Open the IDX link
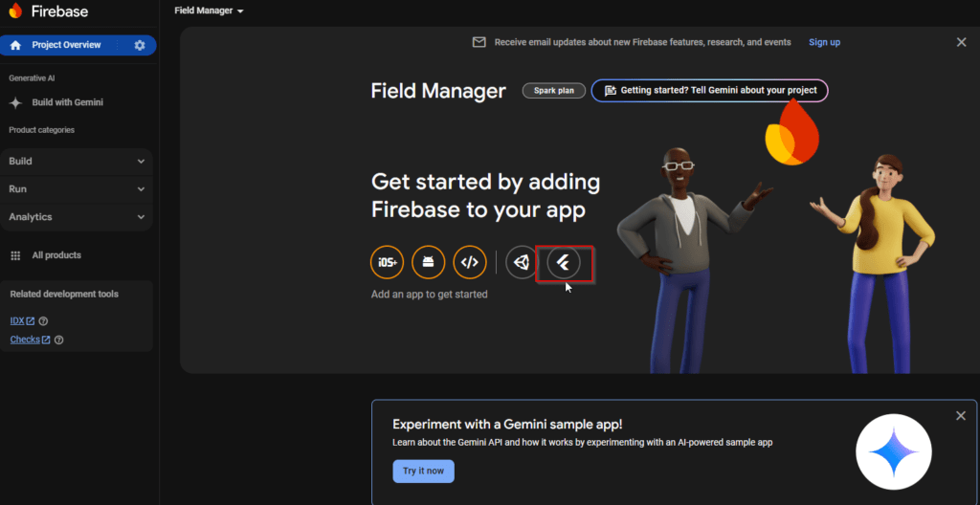The image size is (980, 505). 22,321
